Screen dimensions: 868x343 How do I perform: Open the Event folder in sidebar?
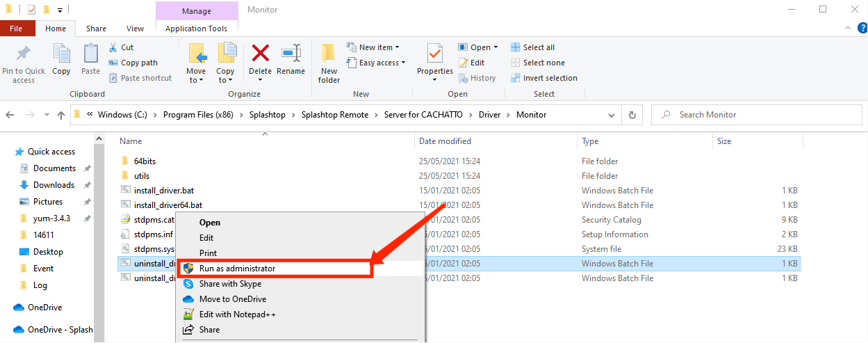pyautogui.click(x=43, y=269)
